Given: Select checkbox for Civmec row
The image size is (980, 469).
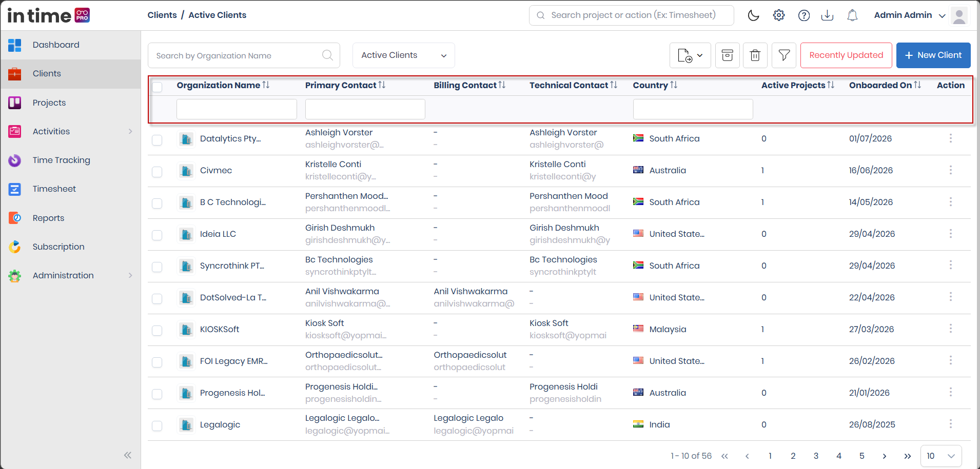Looking at the screenshot, I should (157, 172).
